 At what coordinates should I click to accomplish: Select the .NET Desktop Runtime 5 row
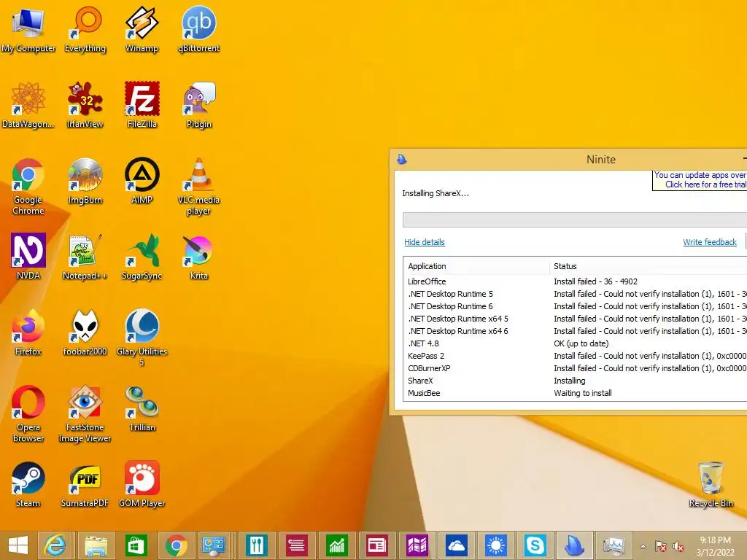(x=575, y=294)
